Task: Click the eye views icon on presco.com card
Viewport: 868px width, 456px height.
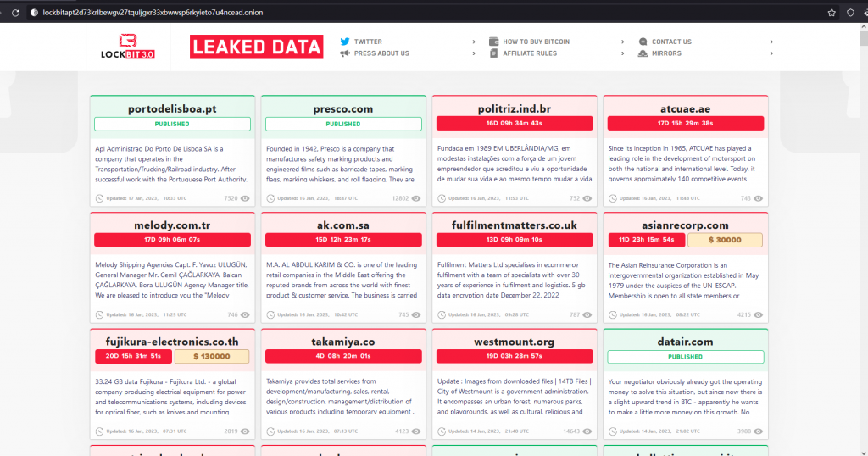Action: (416, 198)
